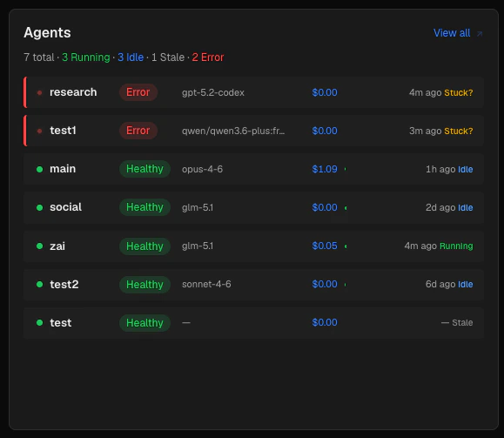
Task: Click $0.00 cost in test row
Action: pos(325,322)
